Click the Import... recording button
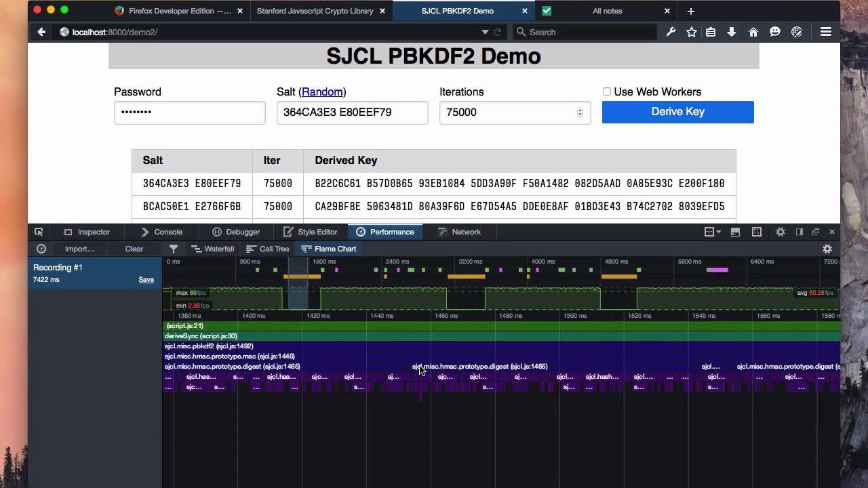The height and width of the screenshot is (488, 868). click(80, 249)
